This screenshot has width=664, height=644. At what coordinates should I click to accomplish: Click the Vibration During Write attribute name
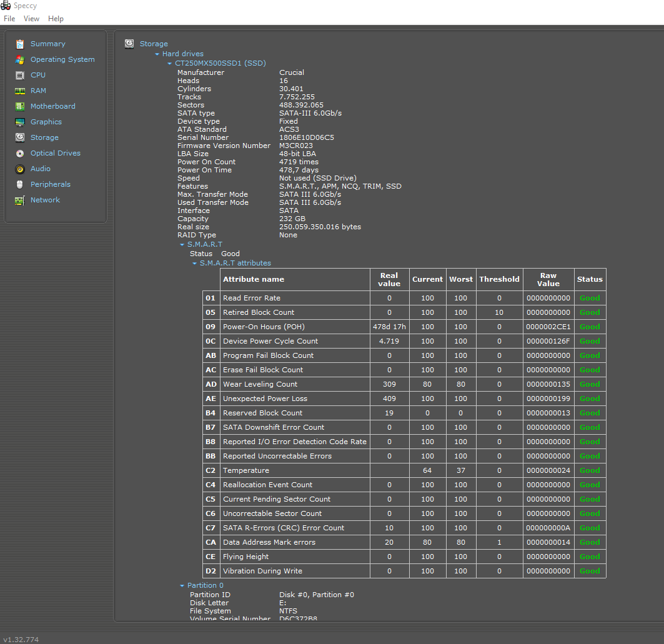click(262, 571)
